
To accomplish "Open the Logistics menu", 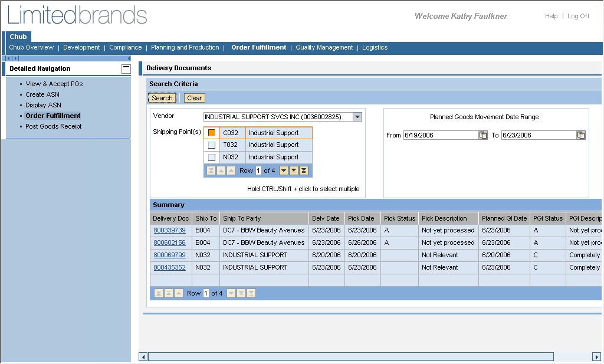I will [375, 48].
